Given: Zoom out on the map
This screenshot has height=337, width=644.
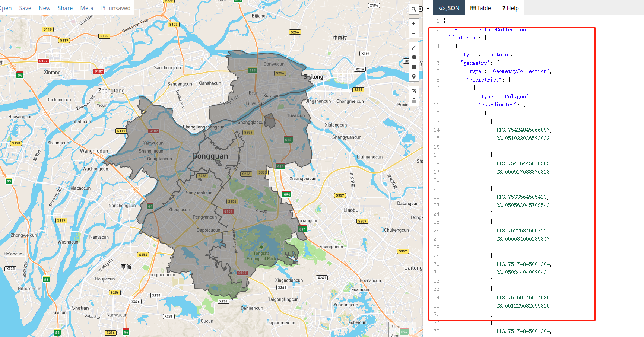Looking at the screenshot, I should point(413,33).
